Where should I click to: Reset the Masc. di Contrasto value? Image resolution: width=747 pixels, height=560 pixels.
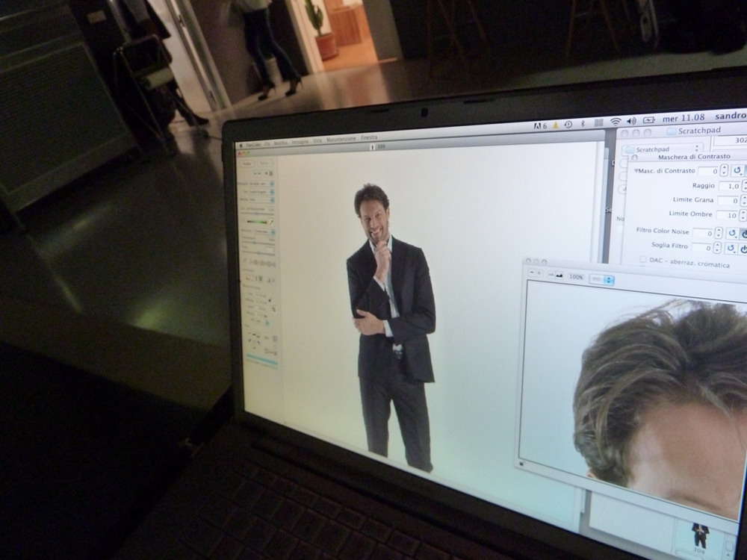(737, 171)
